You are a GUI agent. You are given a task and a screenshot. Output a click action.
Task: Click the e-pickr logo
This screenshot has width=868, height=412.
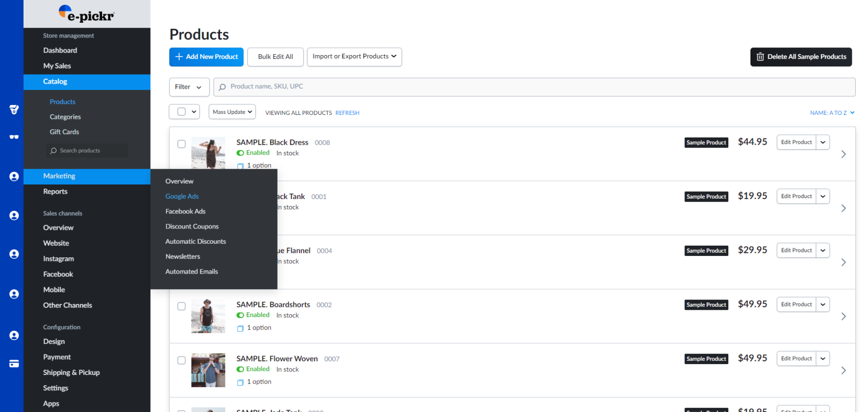pos(86,14)
